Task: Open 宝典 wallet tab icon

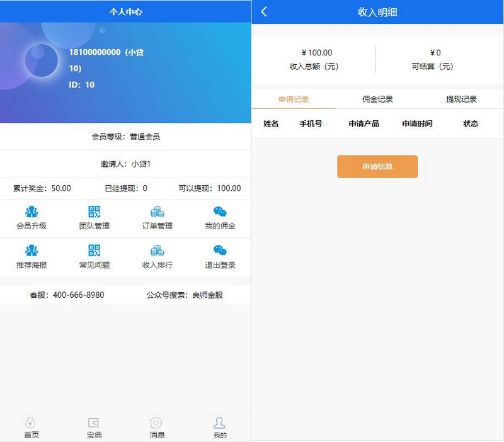Action: [x=93, y=422]
